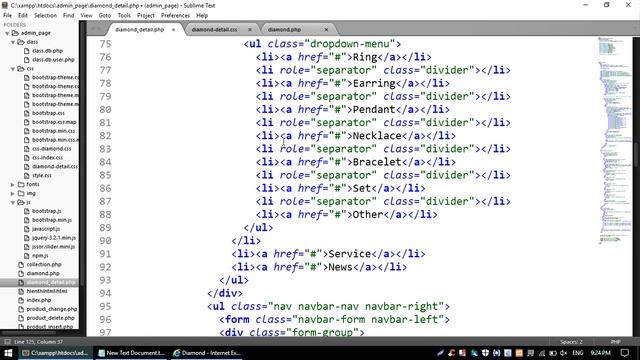Expand the fonts folder

click(x=13, y=184)
